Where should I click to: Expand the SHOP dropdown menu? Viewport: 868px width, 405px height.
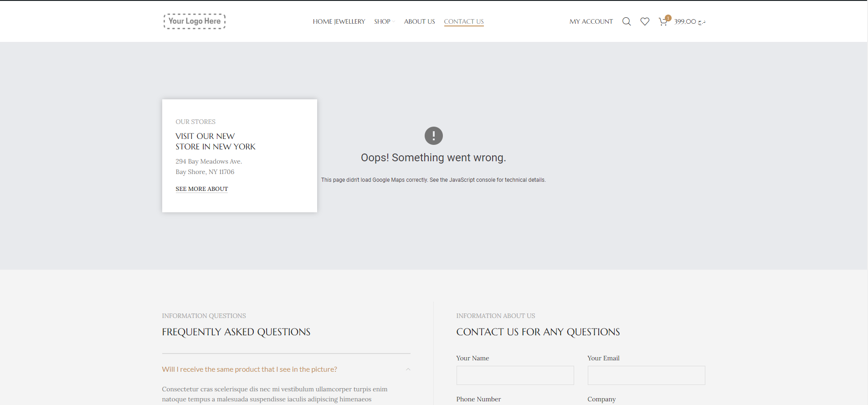click(x=384, y=21)
